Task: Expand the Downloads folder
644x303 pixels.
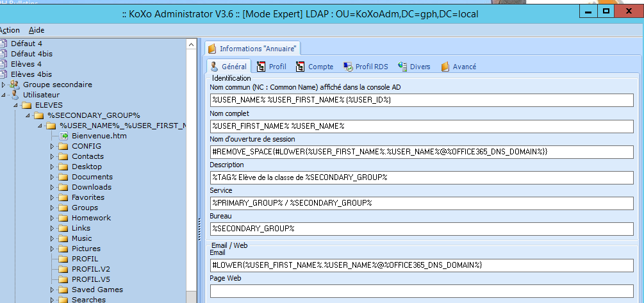Action: (52, 187)
